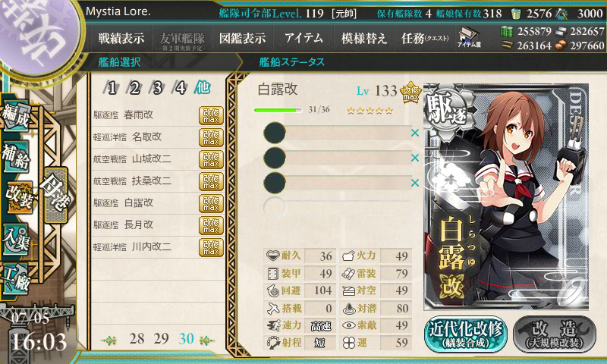
Task: Open the 任務 quest menu
Action: point(425,38)
